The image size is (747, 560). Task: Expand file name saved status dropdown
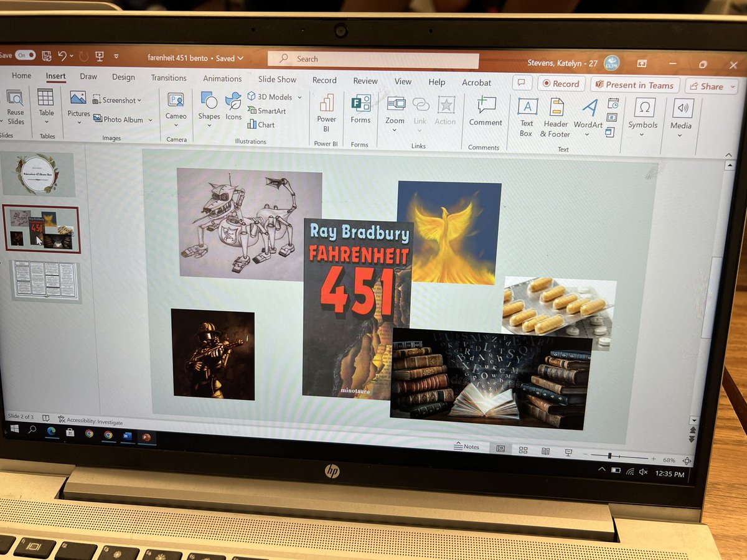(241, 58)
